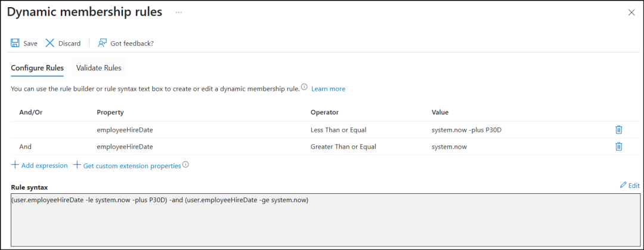Select the Configure Rules tab
Image resolution: width=644 pixels, height=250 pixels.
coord(37,68)
